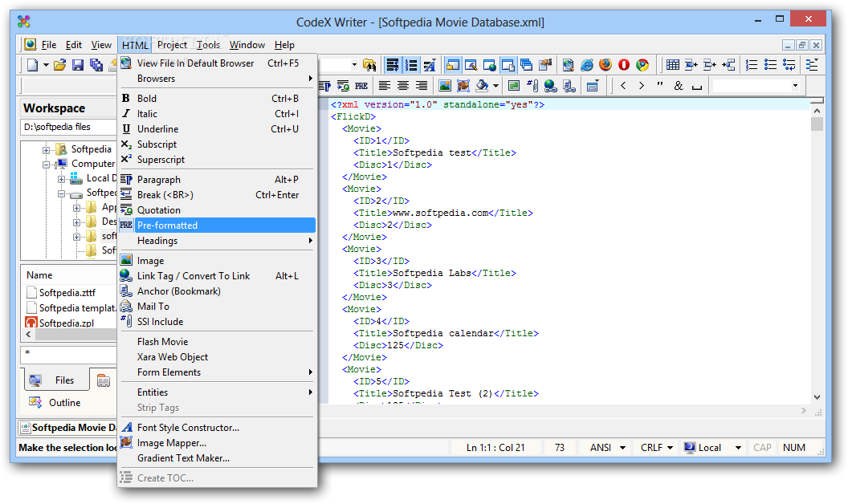Image resolution: width=848 pixels, height=504 pixels.
Task: Toggle line numbers toolbar button
Action: 412,66
